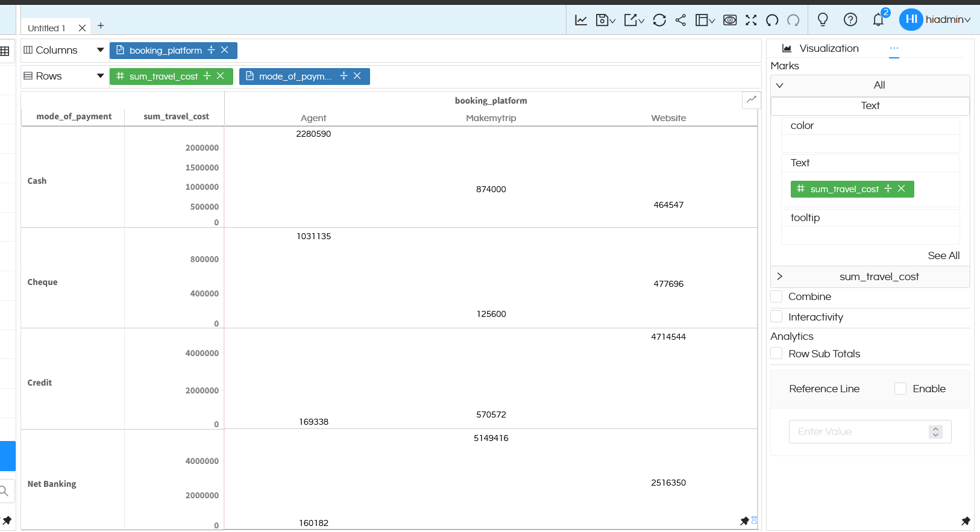
Task: Click the pin icon in bottom-left sidebar
Action: [x=7, y=521]
